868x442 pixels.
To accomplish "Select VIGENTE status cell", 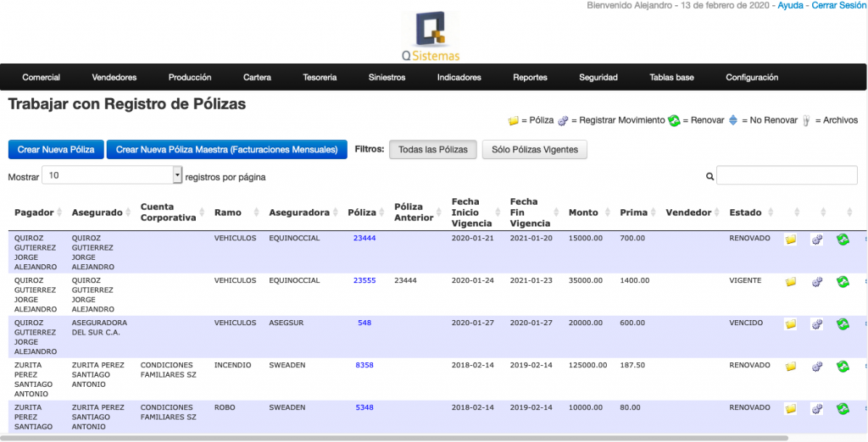I will [x=745, y=280].
